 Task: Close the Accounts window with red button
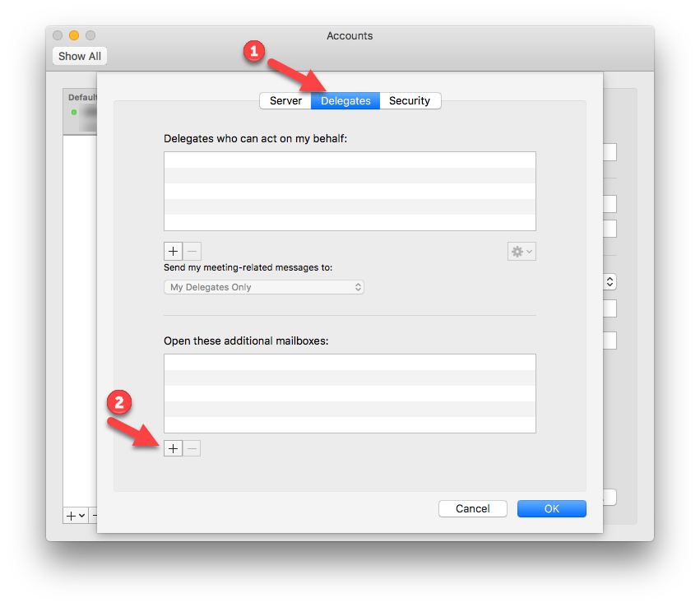point(58,35)
